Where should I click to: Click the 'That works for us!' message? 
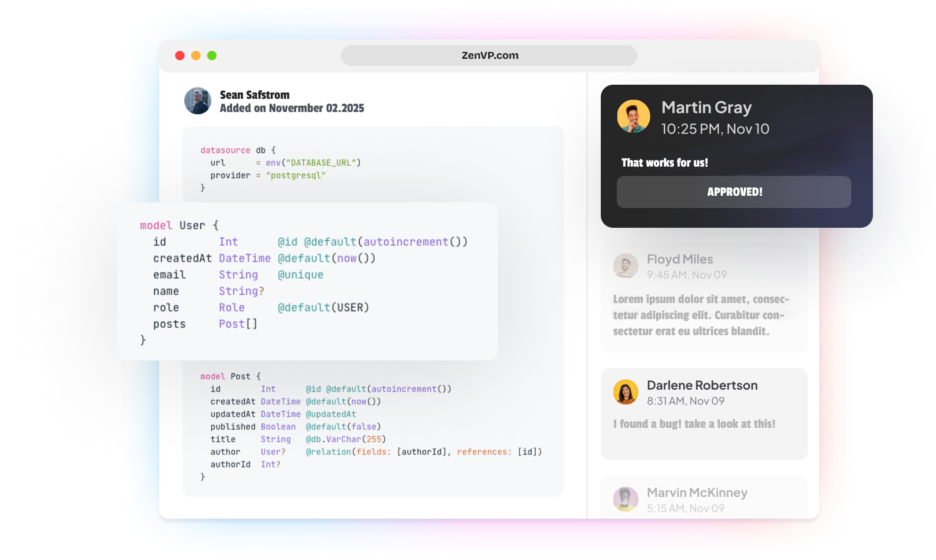point(665,163)
